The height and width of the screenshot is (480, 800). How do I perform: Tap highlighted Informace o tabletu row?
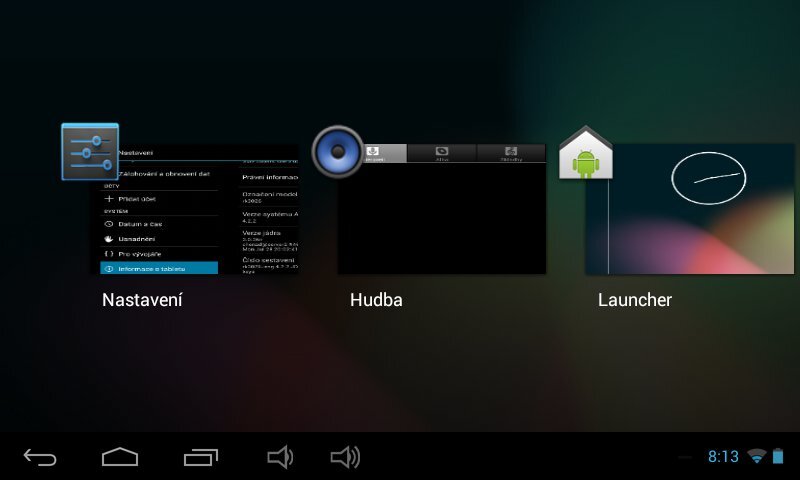click(x=160, y=268)
